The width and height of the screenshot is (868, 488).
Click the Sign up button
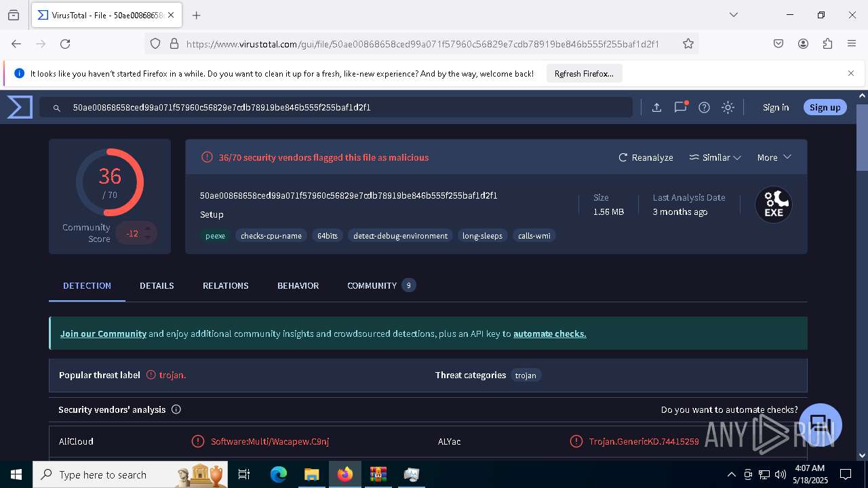coord(825,107)
